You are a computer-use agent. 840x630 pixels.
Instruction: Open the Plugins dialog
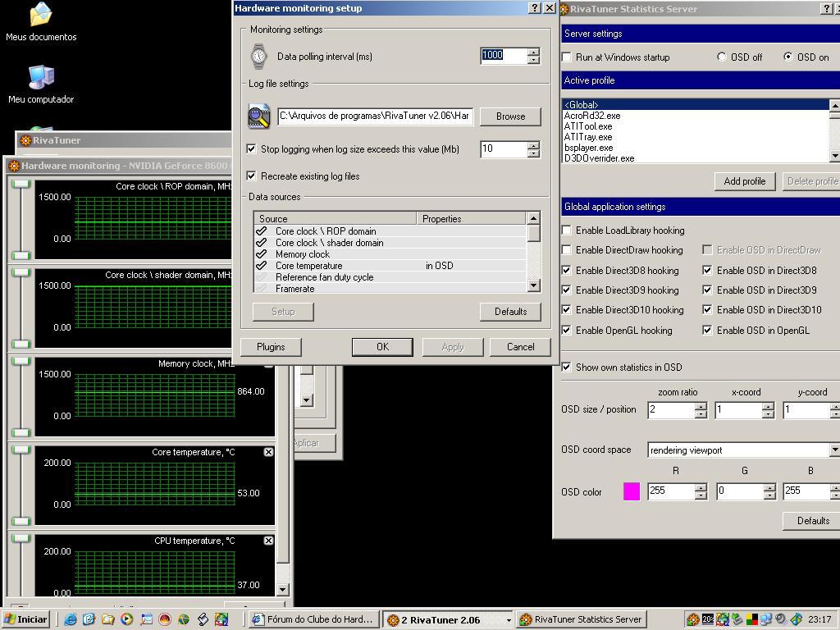(x=271, y=347)
